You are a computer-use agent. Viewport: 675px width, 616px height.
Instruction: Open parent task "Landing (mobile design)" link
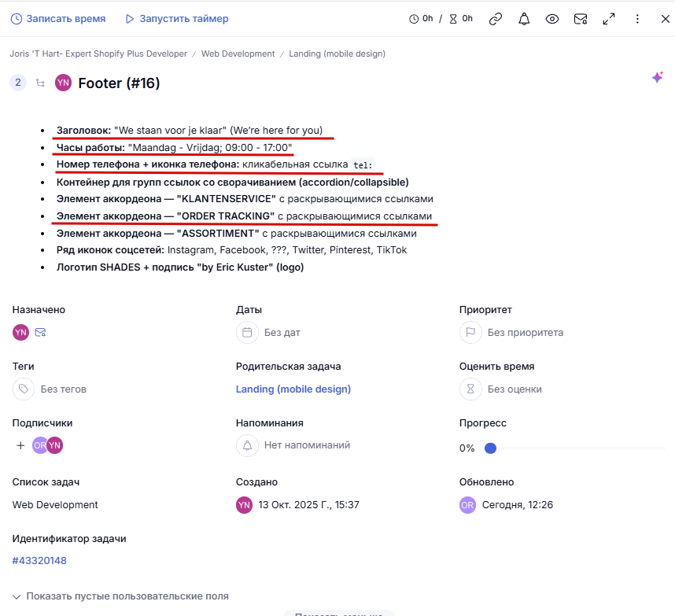point(293,389)
